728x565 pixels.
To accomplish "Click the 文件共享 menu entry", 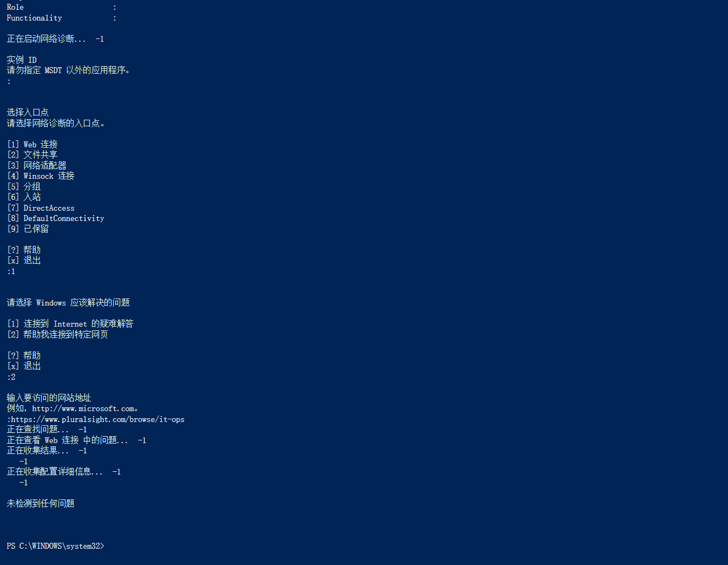I will coord(32,155).
